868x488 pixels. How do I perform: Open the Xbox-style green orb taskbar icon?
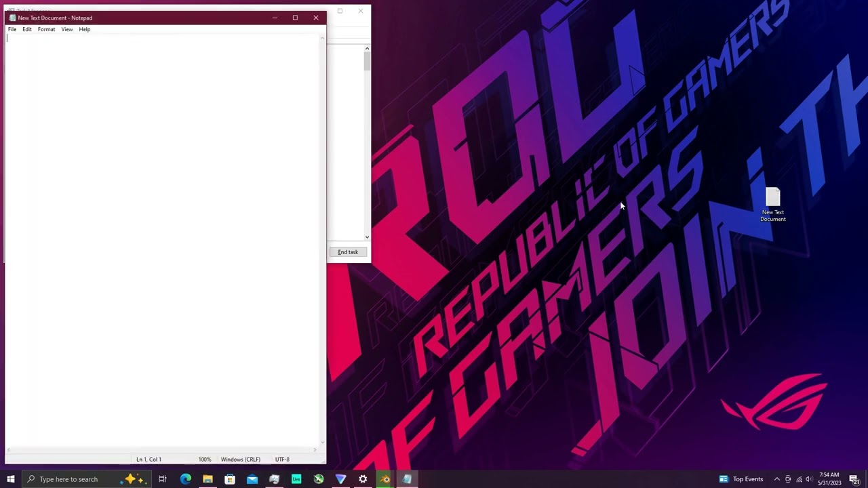click(319, 479)
